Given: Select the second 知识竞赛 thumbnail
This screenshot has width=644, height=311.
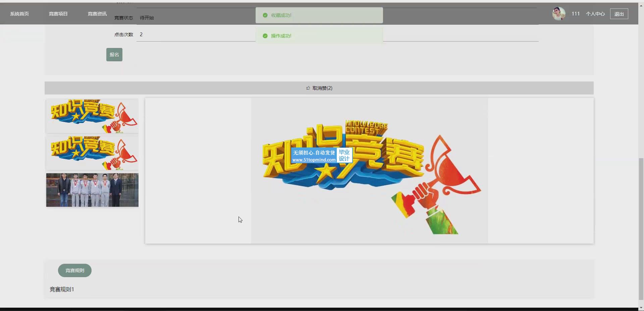Looking at the screenshot, I should (x=92, y=153).
